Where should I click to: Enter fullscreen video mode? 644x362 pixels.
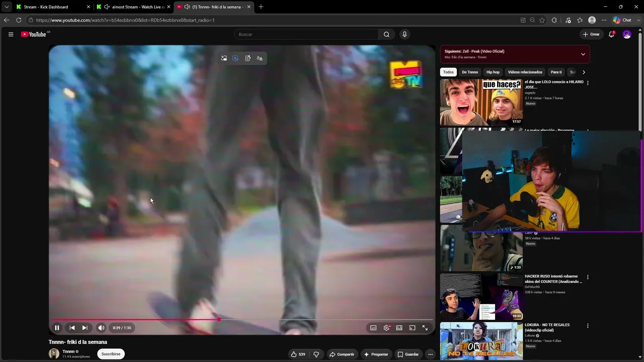[425, 328]
